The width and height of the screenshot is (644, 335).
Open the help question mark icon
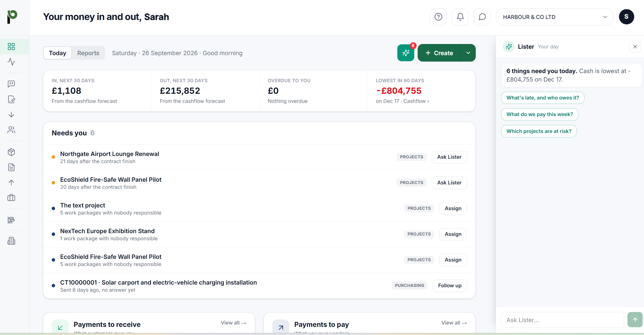(x=438, y=17)
